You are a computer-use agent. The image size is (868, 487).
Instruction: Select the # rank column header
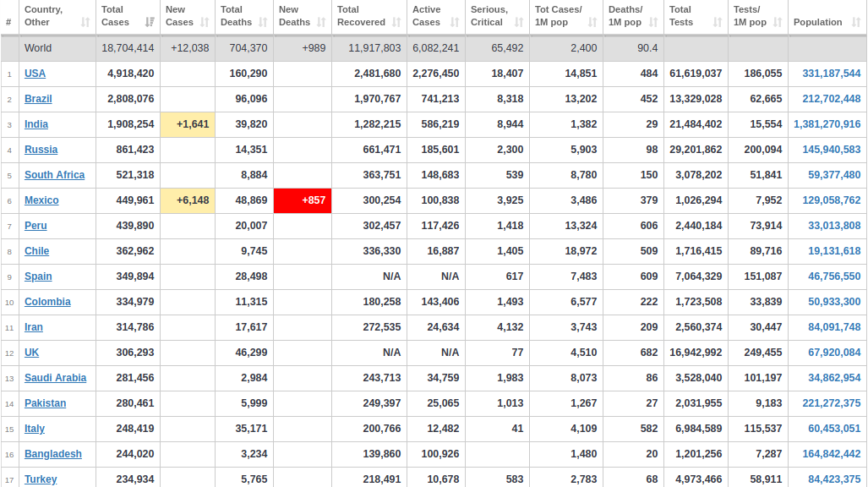[x=8, y=22]
